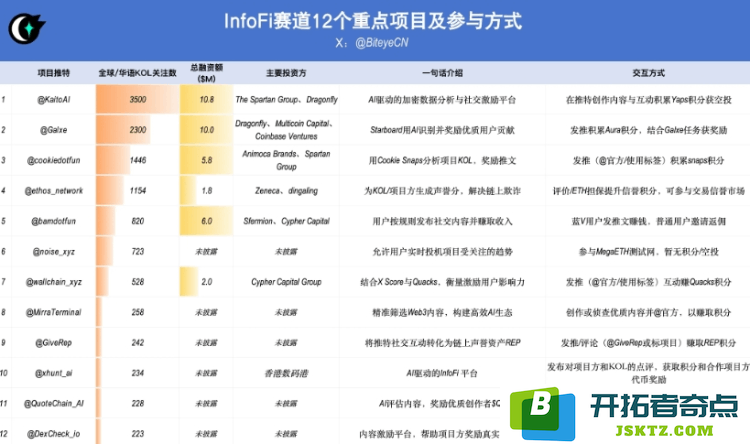Click the interaction text mentioning MegaETH测试网
This screenshot has width=750, height=444.
(x=649, y=251)
